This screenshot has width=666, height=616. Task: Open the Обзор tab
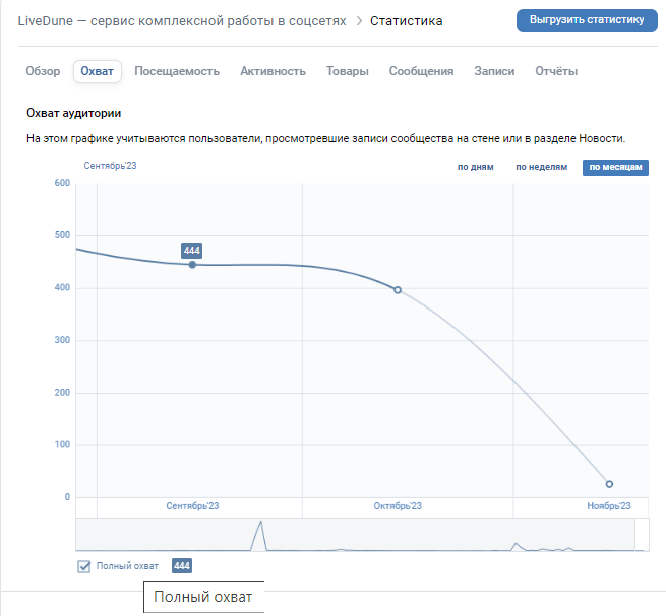point(43,71)
